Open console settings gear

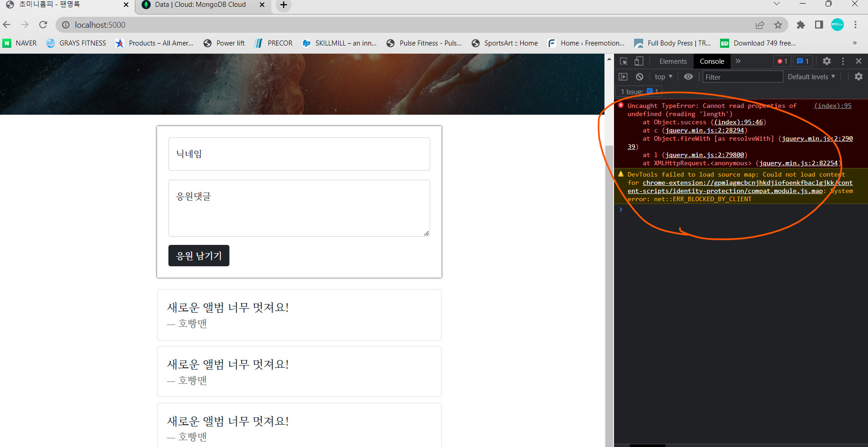858,77
